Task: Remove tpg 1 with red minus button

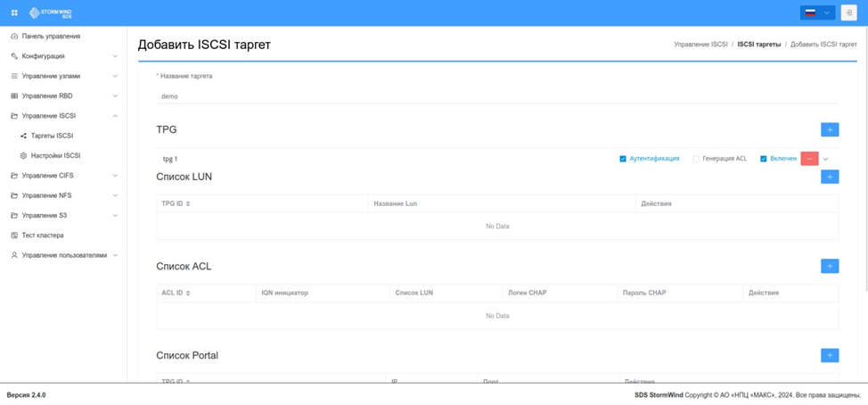Action: [x=809, y=159]
